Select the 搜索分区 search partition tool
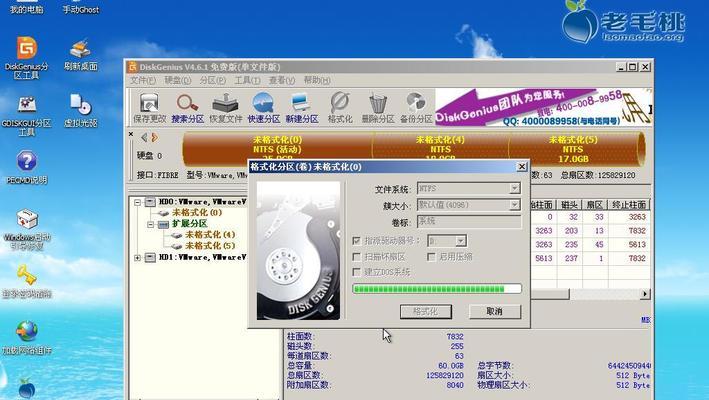Screen dimensions: 709x400 [187, 108]
